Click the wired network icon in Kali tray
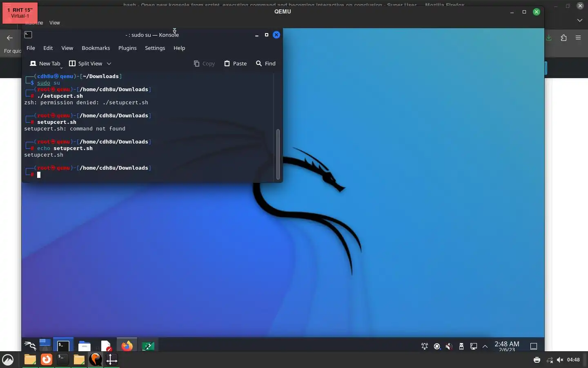This screenshot has height=368, width=588. tap(474, 346)
